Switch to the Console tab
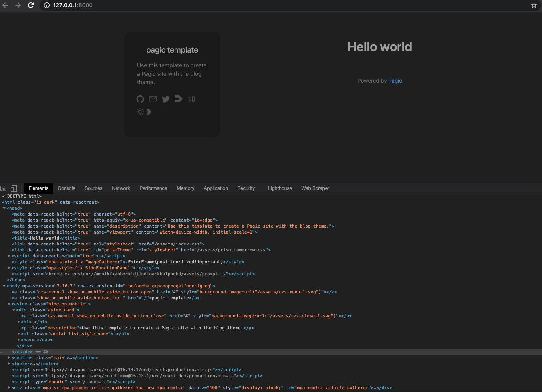This screenshot has height=392, width=542. click(x=66, y=188)
